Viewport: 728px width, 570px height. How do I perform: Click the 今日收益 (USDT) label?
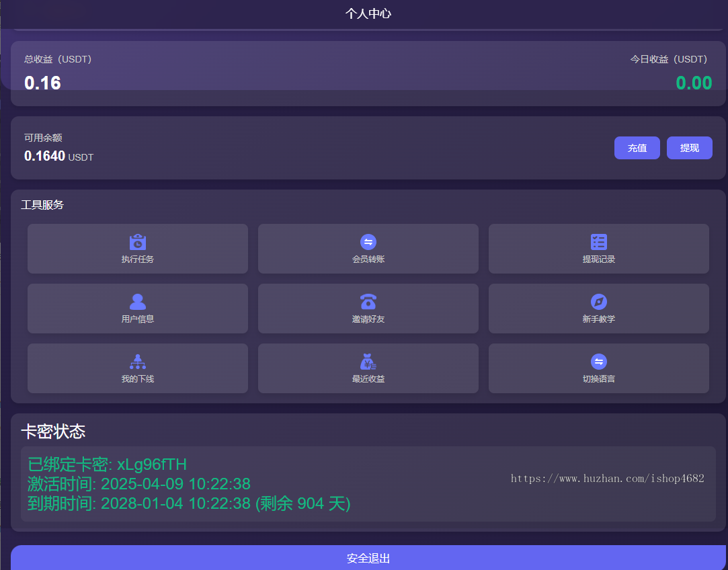pos(669,59)
